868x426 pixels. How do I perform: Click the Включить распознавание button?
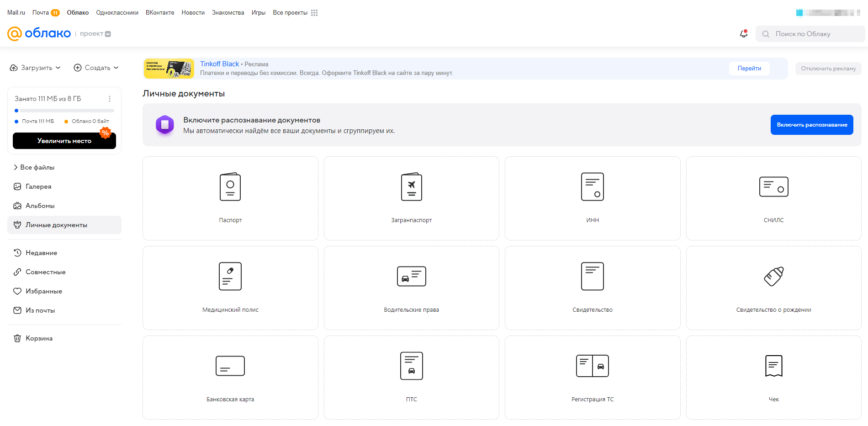[x=811, y=125]
